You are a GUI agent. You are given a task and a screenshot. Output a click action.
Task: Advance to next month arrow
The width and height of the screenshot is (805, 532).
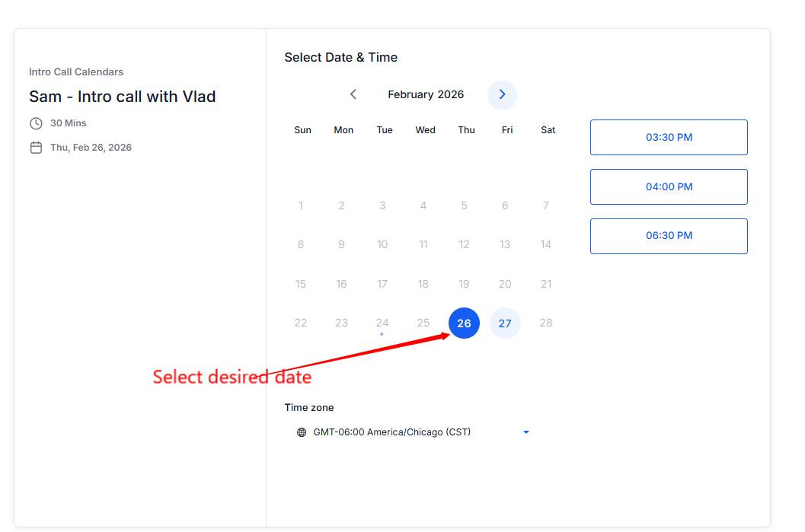pos(502,94)
